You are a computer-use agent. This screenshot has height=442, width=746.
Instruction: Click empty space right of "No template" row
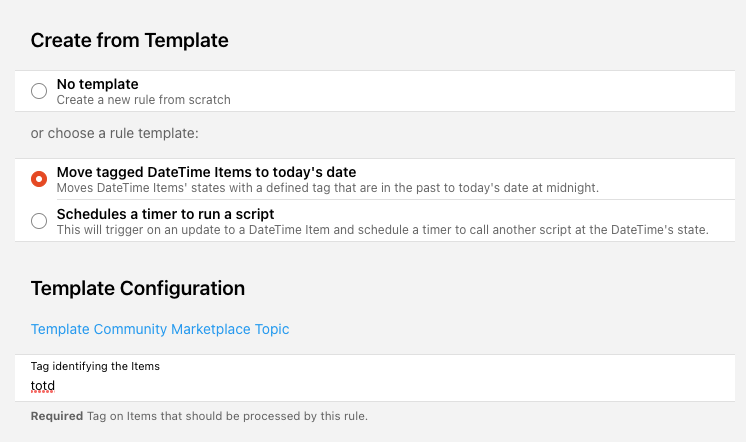pyautogui.click(x=500, y=91)
